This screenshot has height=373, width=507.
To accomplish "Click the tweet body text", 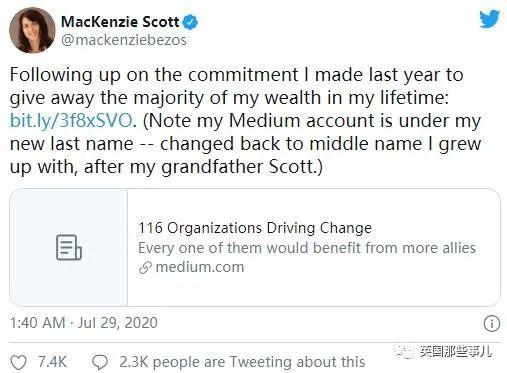I will (245, 121).
